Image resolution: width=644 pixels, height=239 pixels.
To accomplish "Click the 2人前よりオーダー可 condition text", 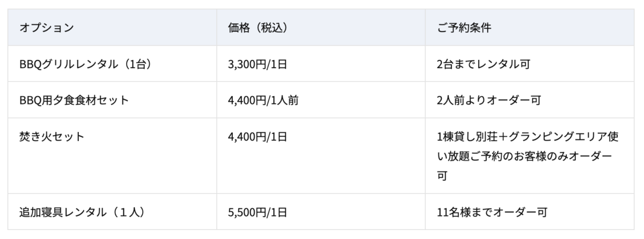I will [x=488, y=100].
